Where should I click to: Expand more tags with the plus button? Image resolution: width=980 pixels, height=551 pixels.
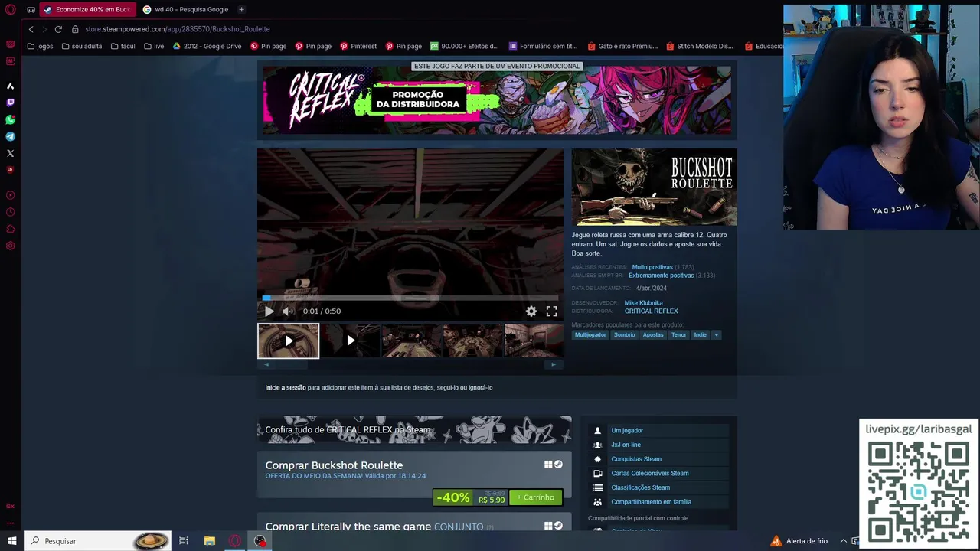(717, 335)
